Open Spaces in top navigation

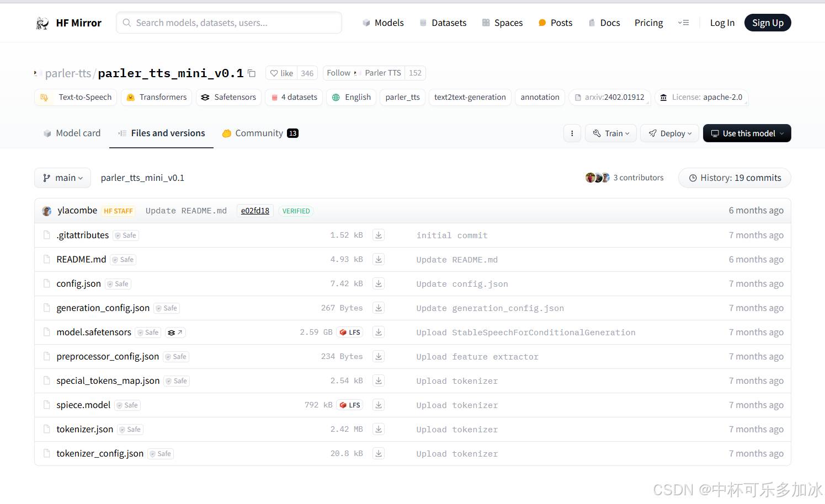point(502,23)
